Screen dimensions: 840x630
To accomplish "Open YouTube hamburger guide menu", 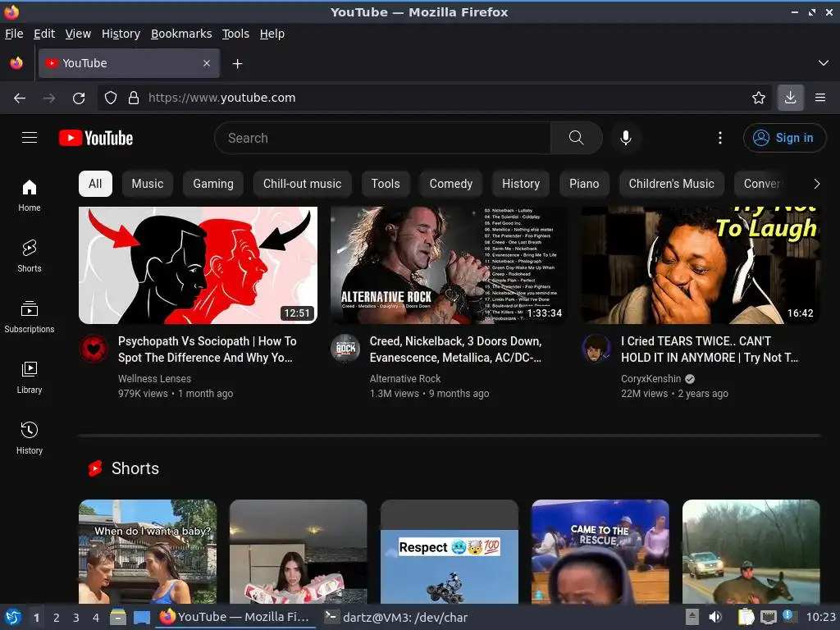I will (30, 138).
